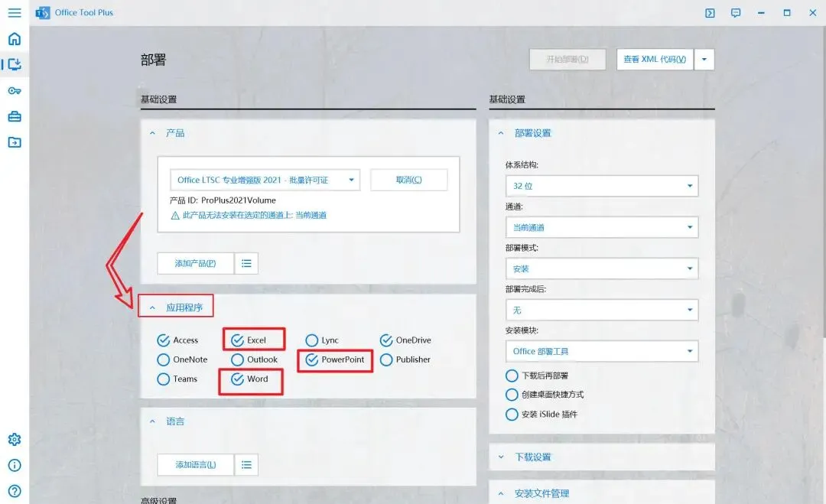
Task: Go to Home page in sidebar
Action: tap(15, 38)
